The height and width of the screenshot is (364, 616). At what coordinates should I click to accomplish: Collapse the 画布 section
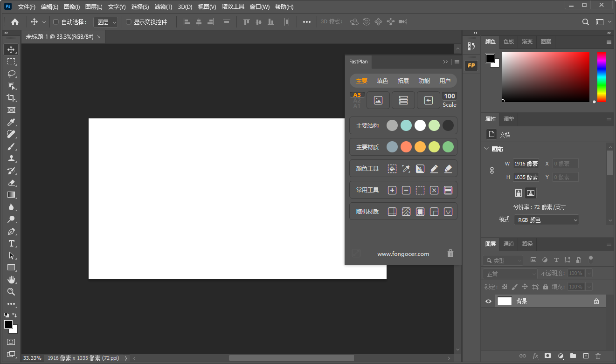coord(487,149)
